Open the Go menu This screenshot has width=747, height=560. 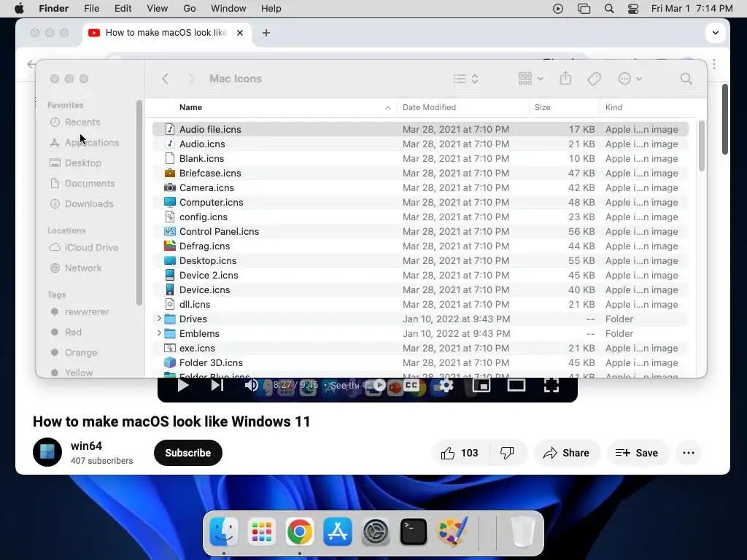(190, 9)
